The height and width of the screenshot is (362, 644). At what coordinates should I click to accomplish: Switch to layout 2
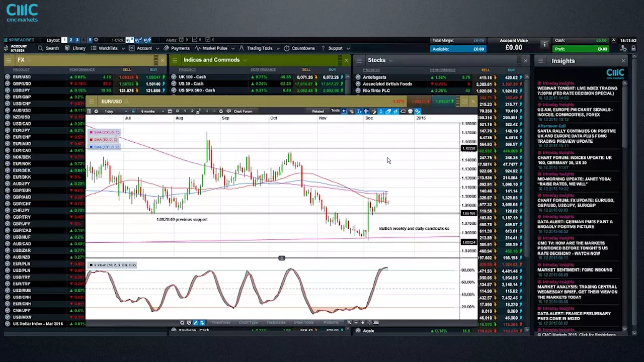[x=71, y=40]
